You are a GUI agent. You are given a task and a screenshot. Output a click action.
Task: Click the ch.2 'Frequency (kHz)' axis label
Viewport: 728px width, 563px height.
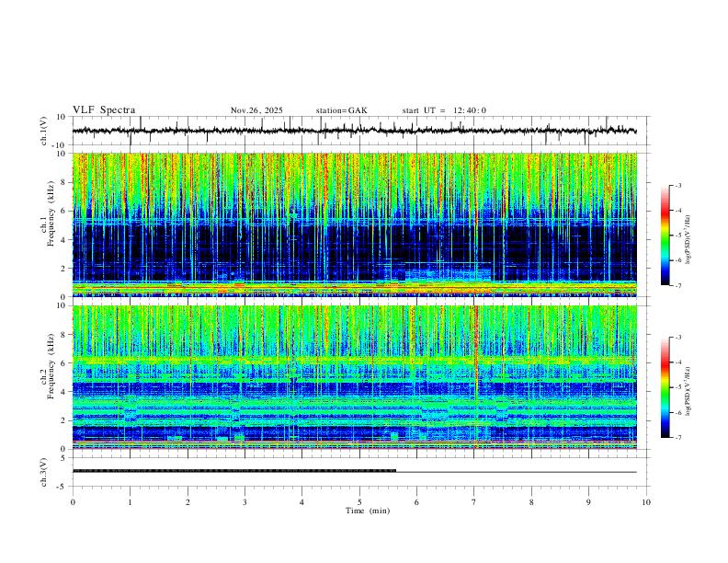pos(51,366)
